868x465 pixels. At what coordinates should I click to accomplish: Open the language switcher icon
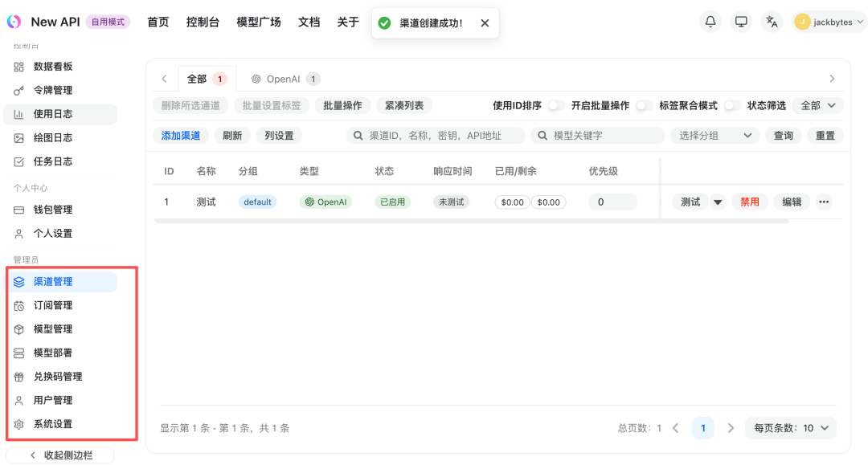(x=772, y=22)
